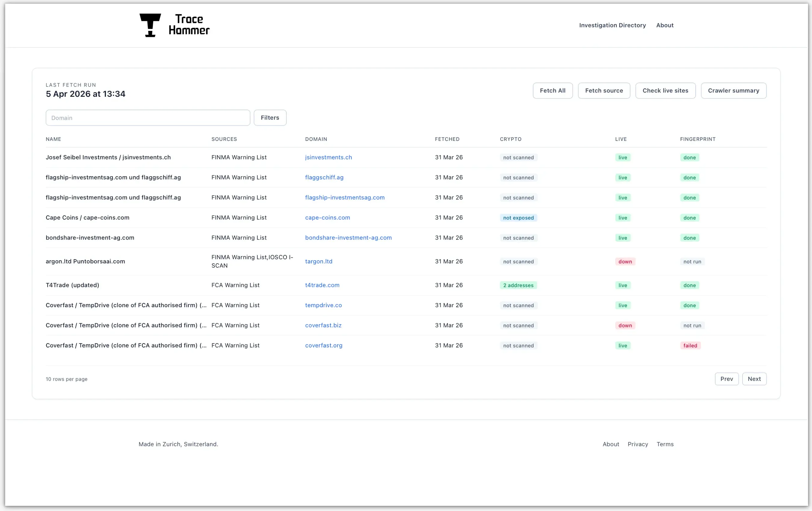Click the Domain search field

tap(147, 117)
